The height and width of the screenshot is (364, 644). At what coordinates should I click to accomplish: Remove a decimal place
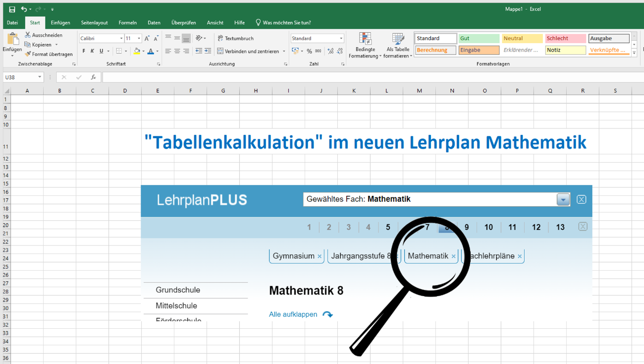[x=340, y=51]
